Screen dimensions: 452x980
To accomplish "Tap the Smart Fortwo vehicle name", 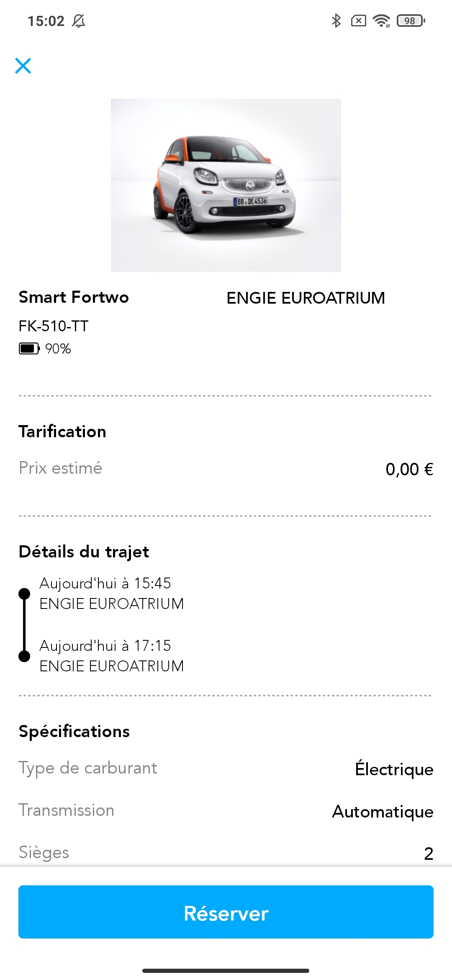I will pos(74,297).
